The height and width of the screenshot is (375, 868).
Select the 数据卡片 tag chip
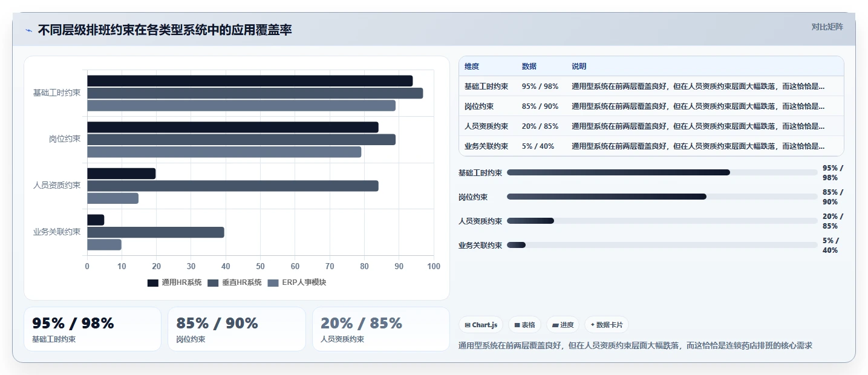tap(606, 325)
